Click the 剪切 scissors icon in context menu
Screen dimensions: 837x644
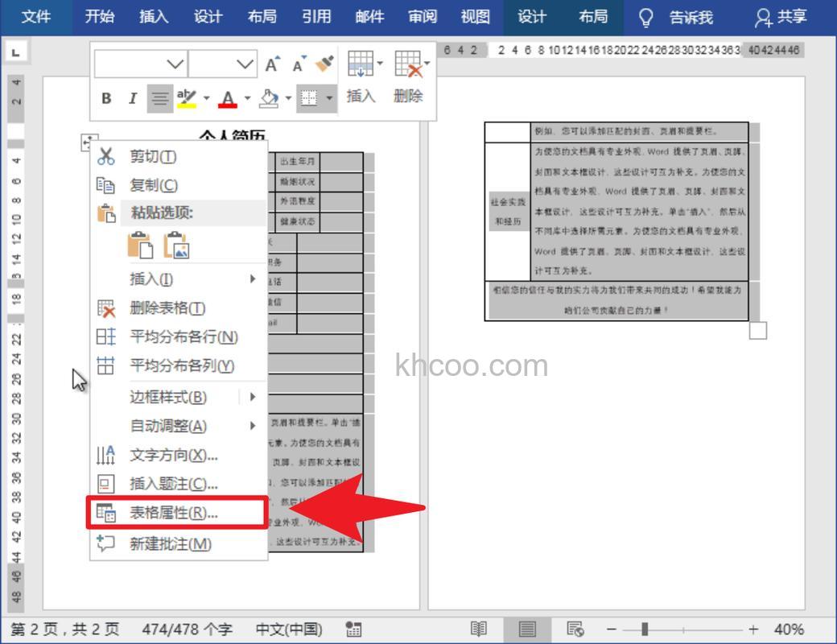point(105,157)
